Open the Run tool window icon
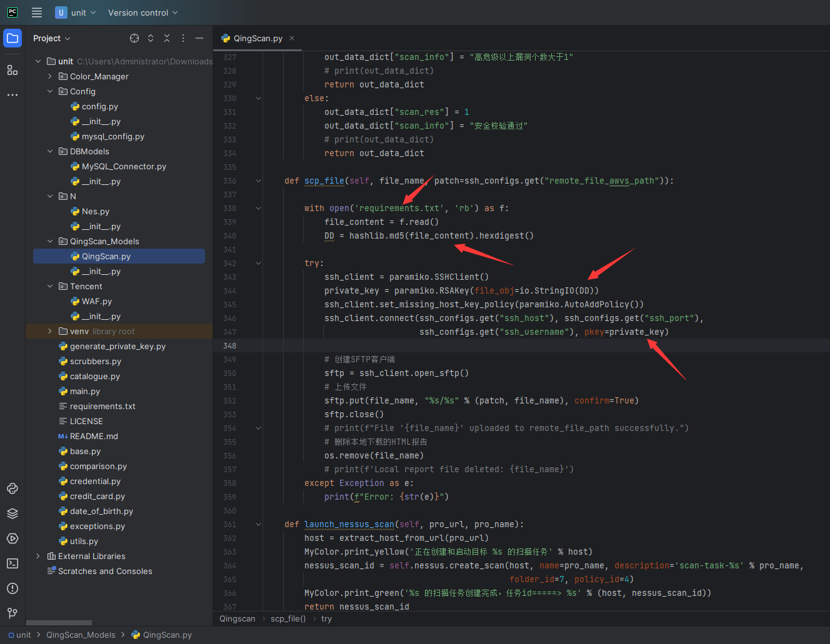This screenshot has height=644, width=830. [x=12, y=538]
